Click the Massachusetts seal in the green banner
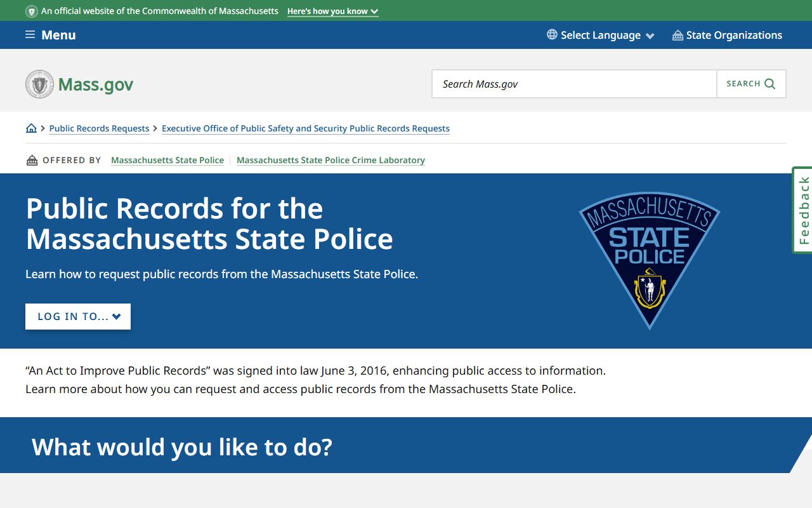The image size is (812, 508). point(32,11)
